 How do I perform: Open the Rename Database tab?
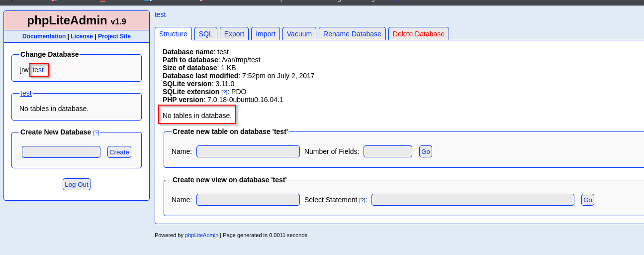tap(352, 34)
